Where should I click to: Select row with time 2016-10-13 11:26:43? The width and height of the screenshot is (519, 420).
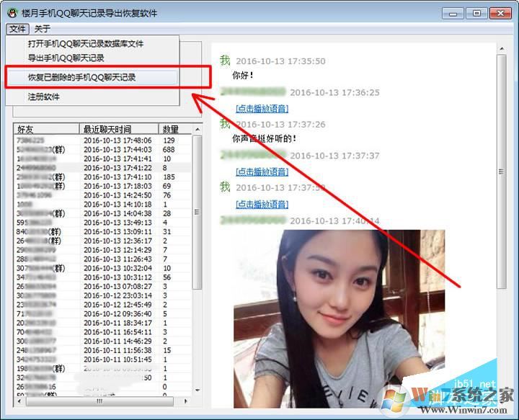point(102,259)
